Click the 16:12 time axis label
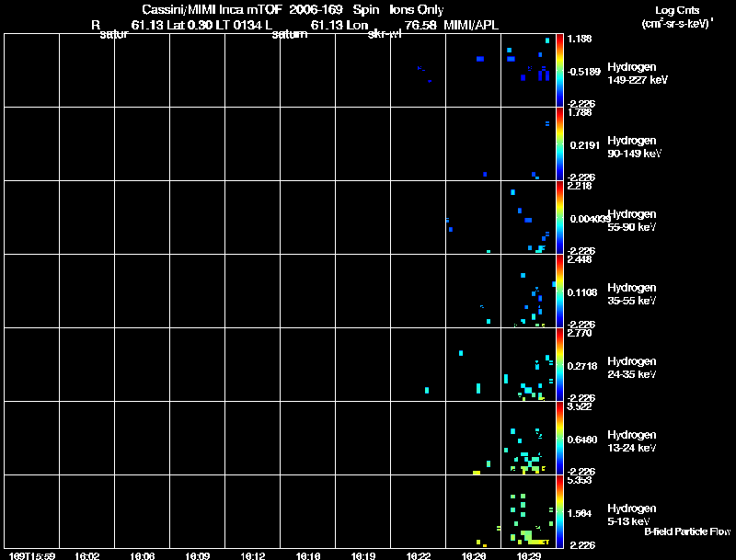 252,555
